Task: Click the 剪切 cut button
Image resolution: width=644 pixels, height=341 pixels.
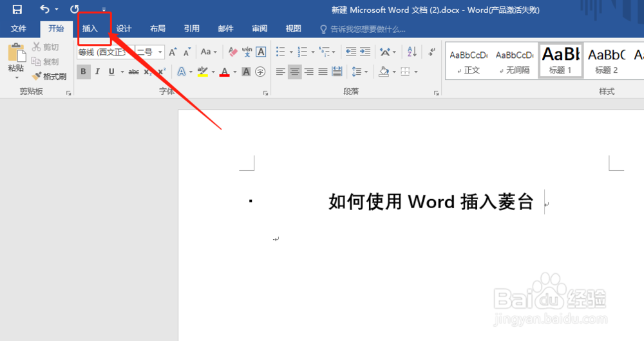Action: (x=46, y=47)
